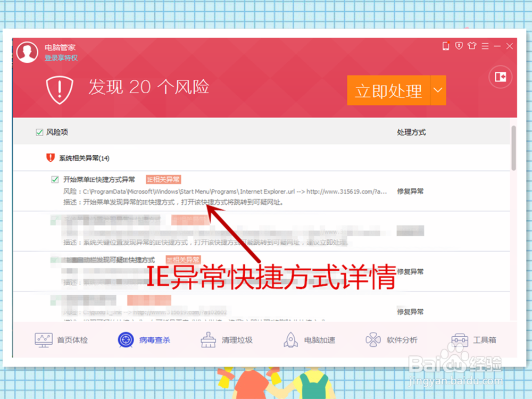Click the risk list vertical scrollbar
This screenshot has height=399, width=532.
pos(514,148)
